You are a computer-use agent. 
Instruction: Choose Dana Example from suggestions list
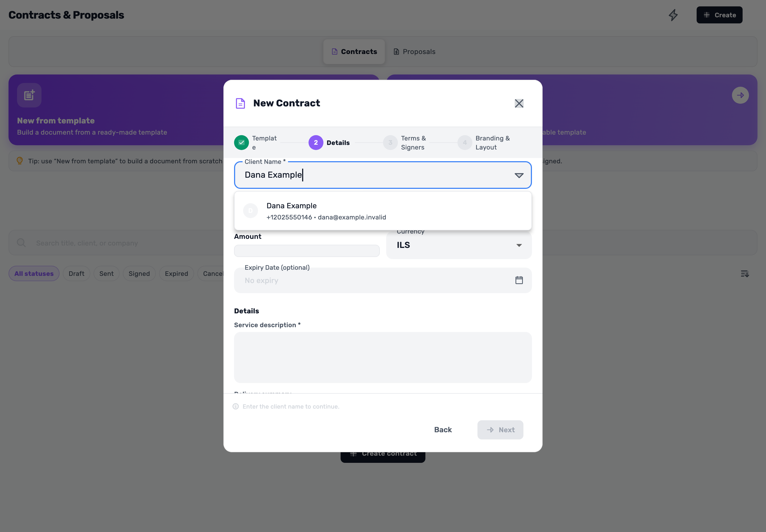click(383, 211)
